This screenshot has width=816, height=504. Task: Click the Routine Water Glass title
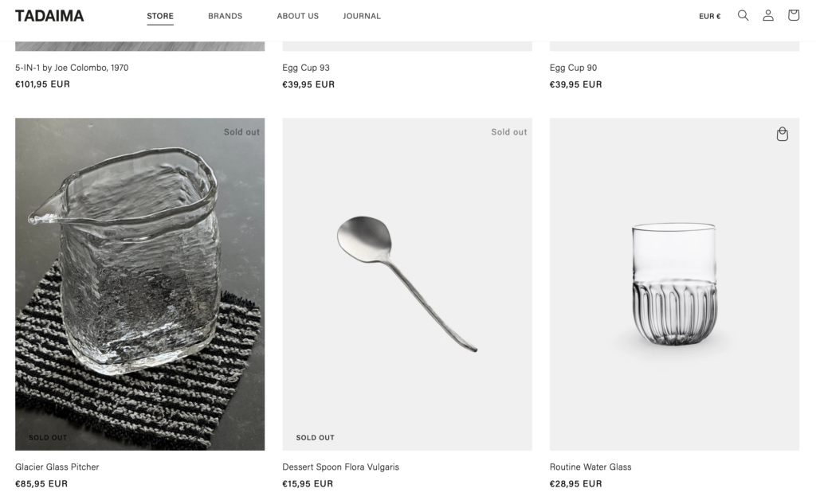click(590, 467)
